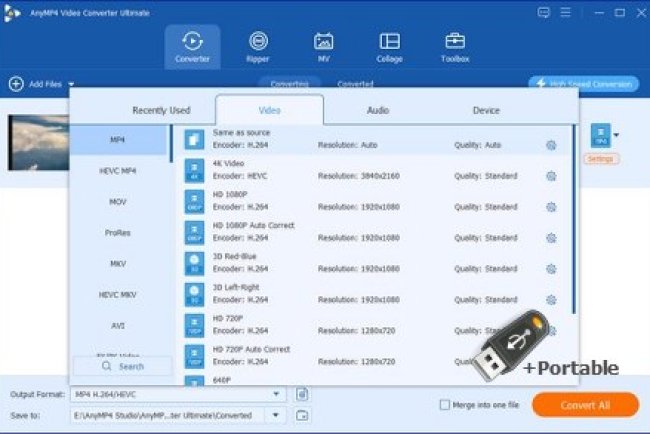Open the MV maker module
This screenshot has height=434, width=650.
(x=323, y=47)
